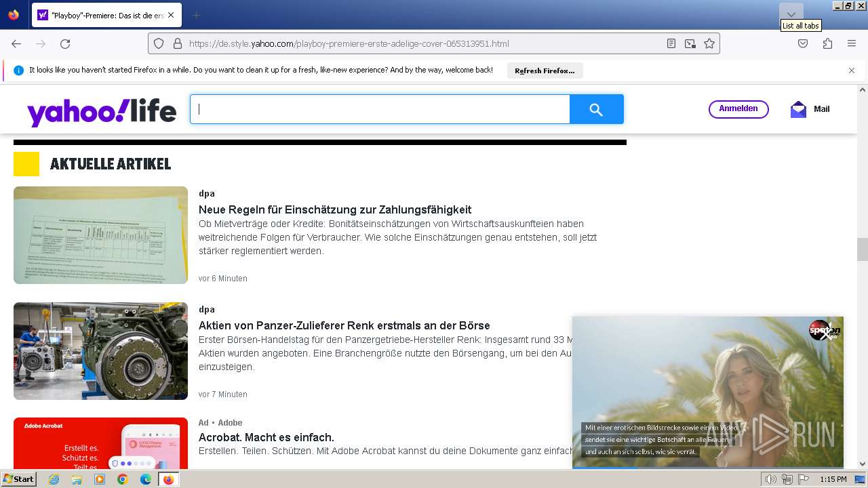The width and height of the screenshot is (868, 488).
Task: Click the Mail label in header
Action: (x=822, y=109)
